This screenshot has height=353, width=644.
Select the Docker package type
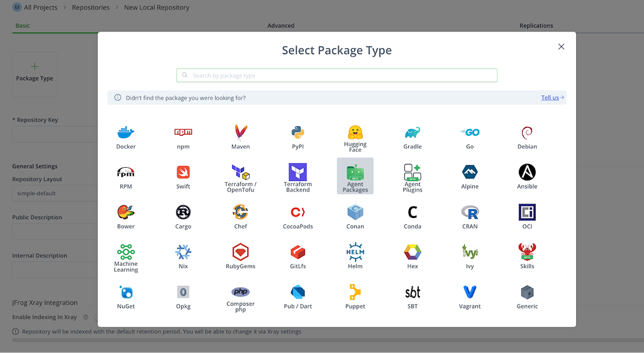coord(126,138)
